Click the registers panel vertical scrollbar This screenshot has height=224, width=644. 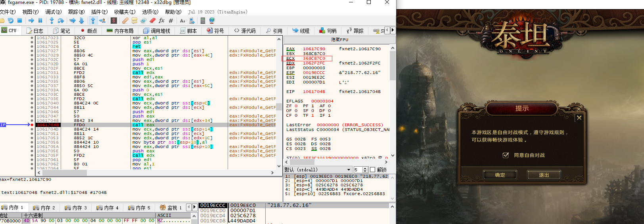393,101
